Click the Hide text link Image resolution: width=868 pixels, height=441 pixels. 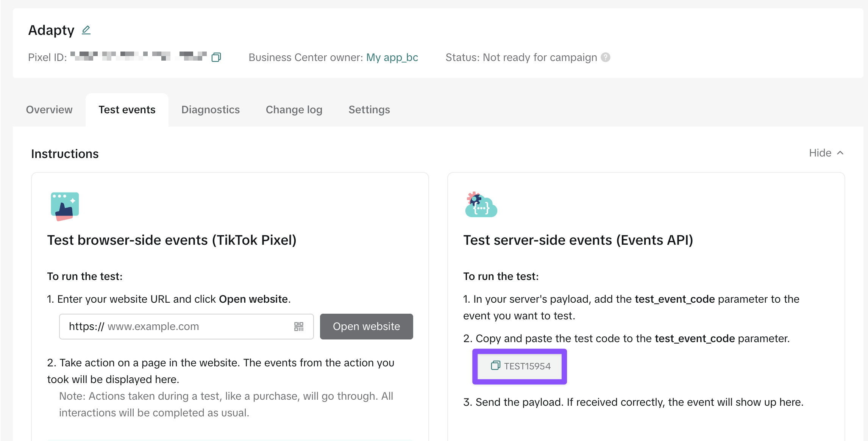pos(820,153)
